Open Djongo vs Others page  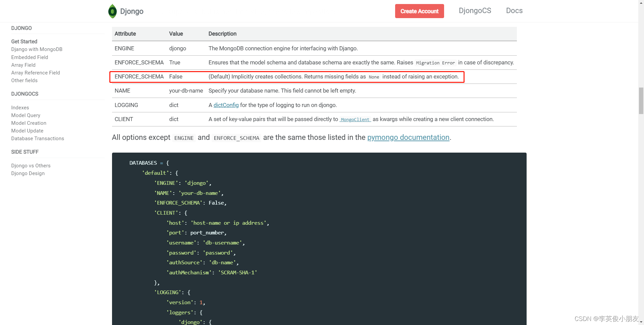31,166
